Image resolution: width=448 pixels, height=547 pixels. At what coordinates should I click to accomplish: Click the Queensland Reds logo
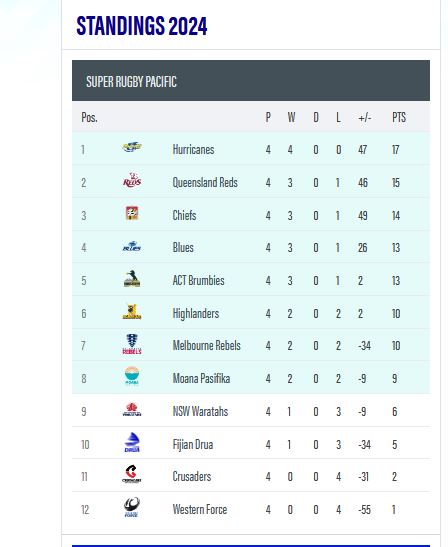pos(132,180)
